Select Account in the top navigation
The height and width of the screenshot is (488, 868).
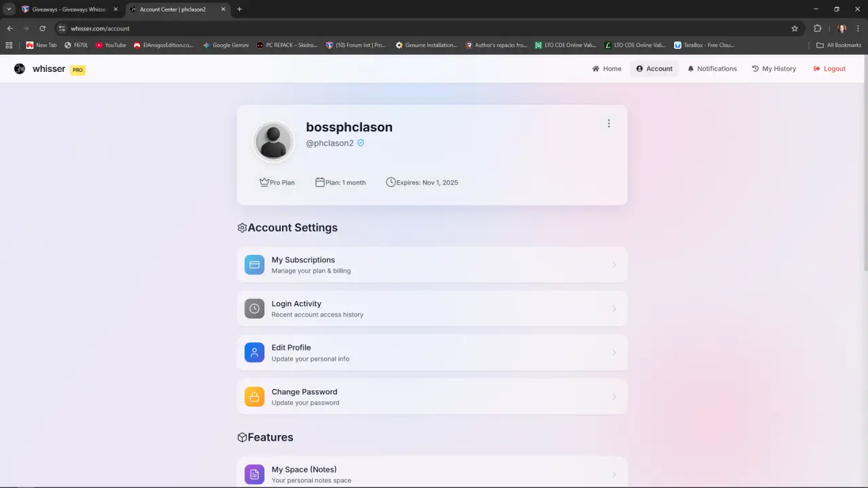654,68
